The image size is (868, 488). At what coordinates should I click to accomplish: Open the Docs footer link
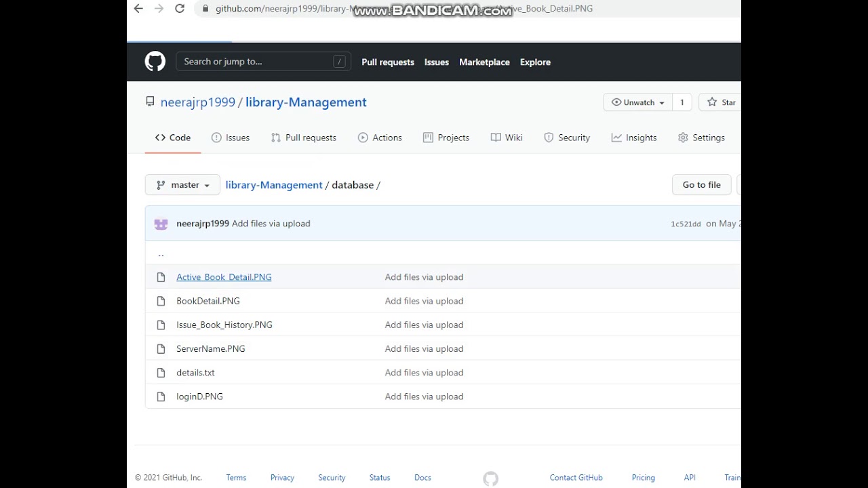click(422, 478)
